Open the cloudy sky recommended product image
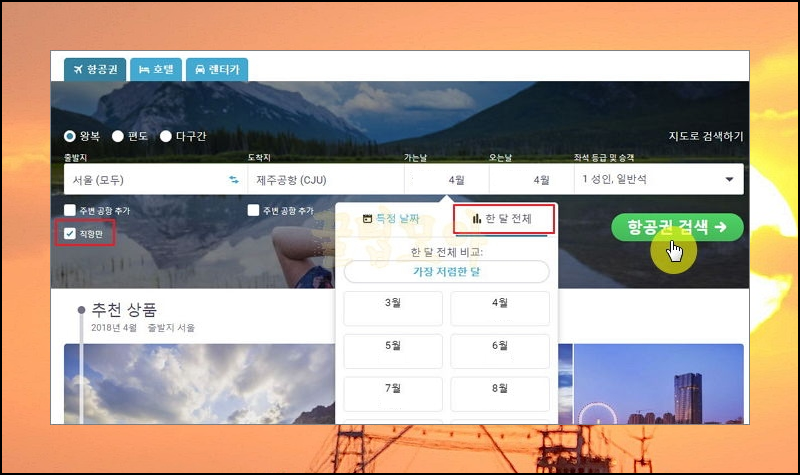Screen dimensions: 800x475 pos(199,384)
